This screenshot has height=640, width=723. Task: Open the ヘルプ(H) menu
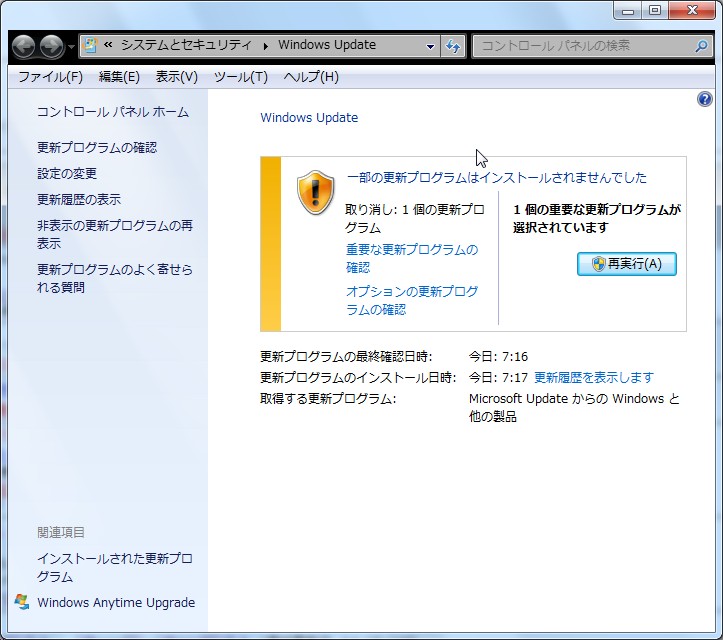311,77
